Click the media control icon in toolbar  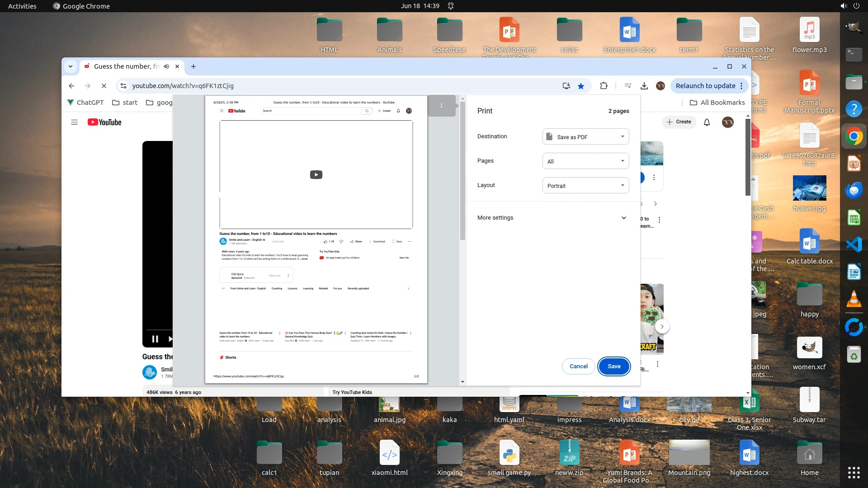coord(628,86)
